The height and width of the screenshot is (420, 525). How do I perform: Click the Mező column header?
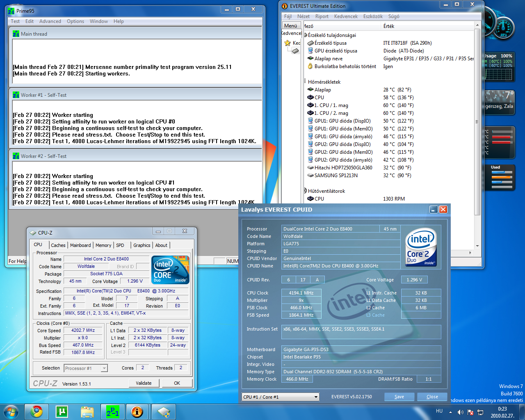(342, 26)
